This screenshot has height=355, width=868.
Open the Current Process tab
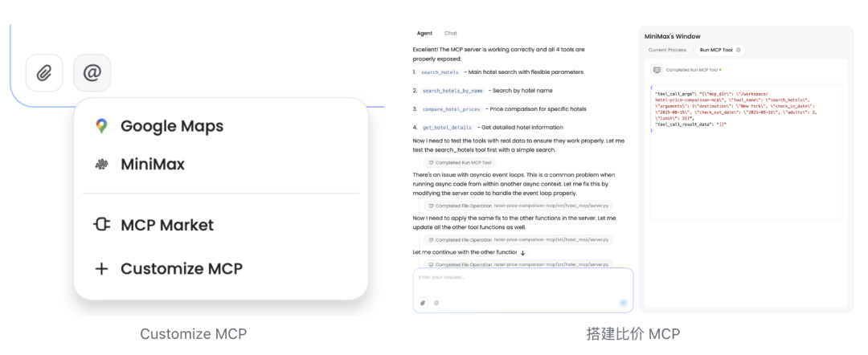667,50
